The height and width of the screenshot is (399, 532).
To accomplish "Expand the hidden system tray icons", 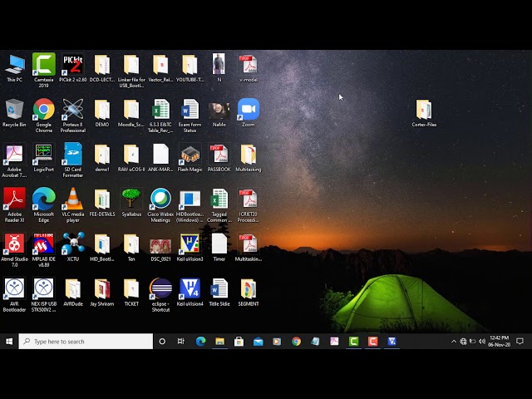I will click(x=454, y=341).
